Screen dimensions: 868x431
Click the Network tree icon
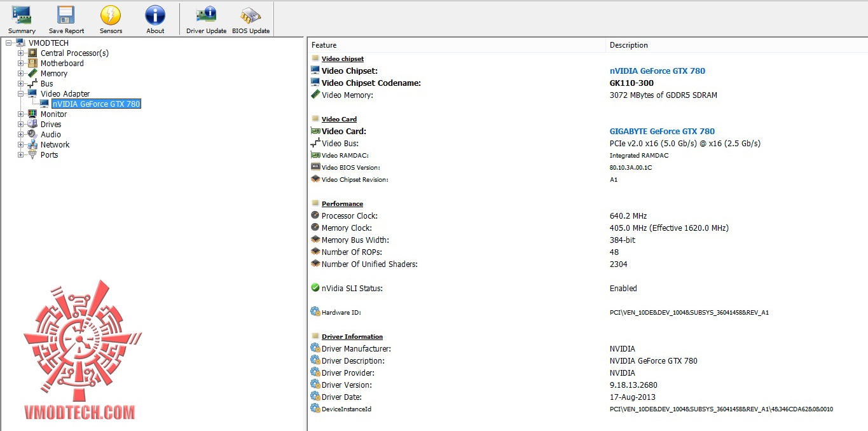[32, 144]
